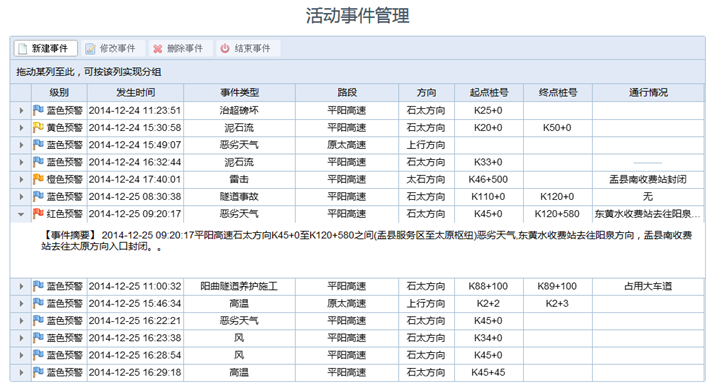This screenshot has width=714, height=388.
Task: Expand the 2014-12-25 11:00:32 row
Action: click(x=21, y=287)
